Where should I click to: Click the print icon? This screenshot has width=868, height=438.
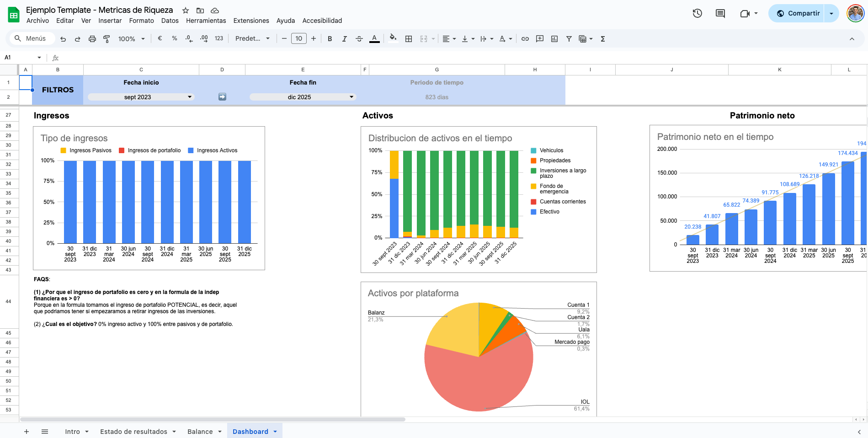92,39
